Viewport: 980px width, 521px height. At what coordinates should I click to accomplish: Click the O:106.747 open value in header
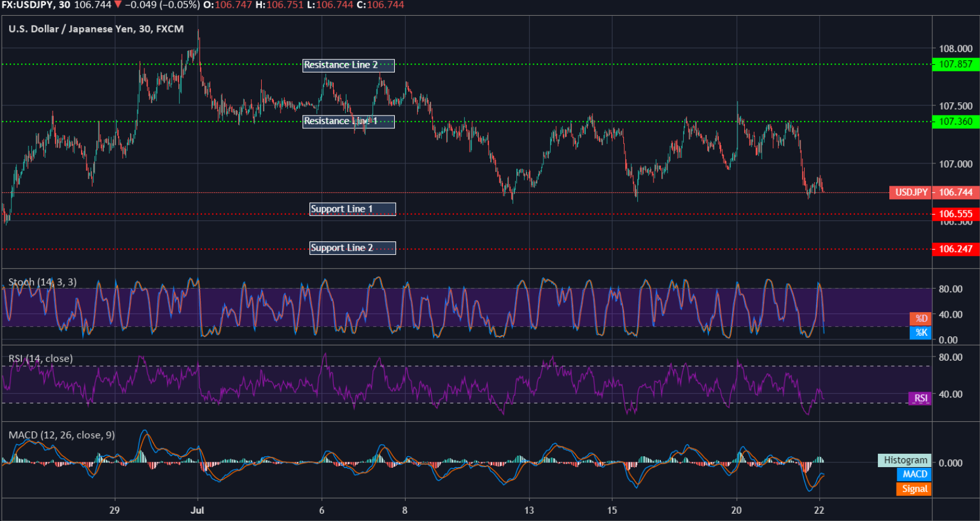[227, 5]
